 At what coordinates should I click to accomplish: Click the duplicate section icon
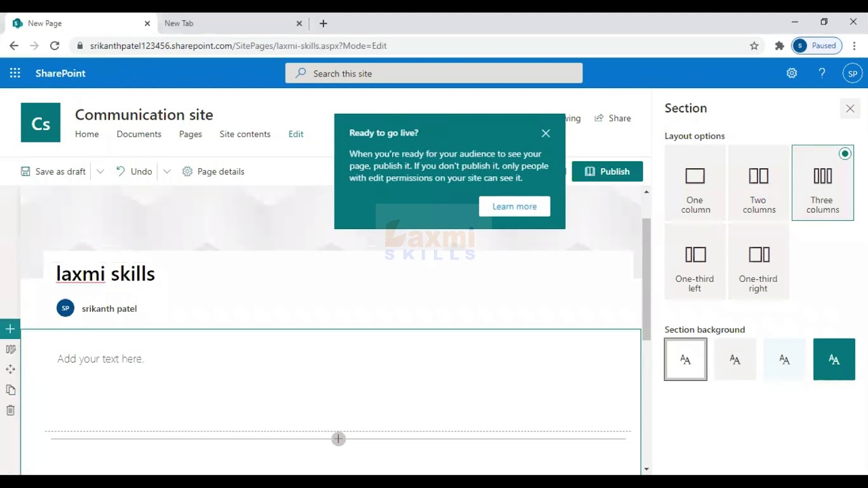(x=10, y=390)
